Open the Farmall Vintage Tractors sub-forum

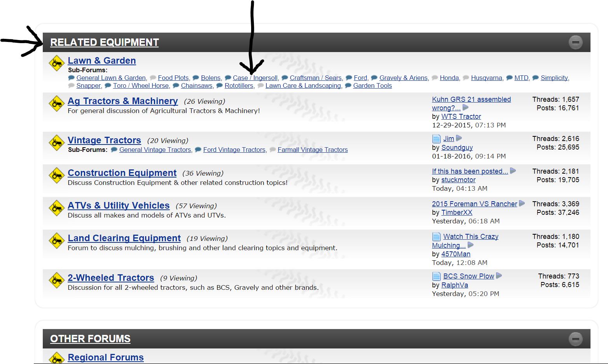pos(313,150)
